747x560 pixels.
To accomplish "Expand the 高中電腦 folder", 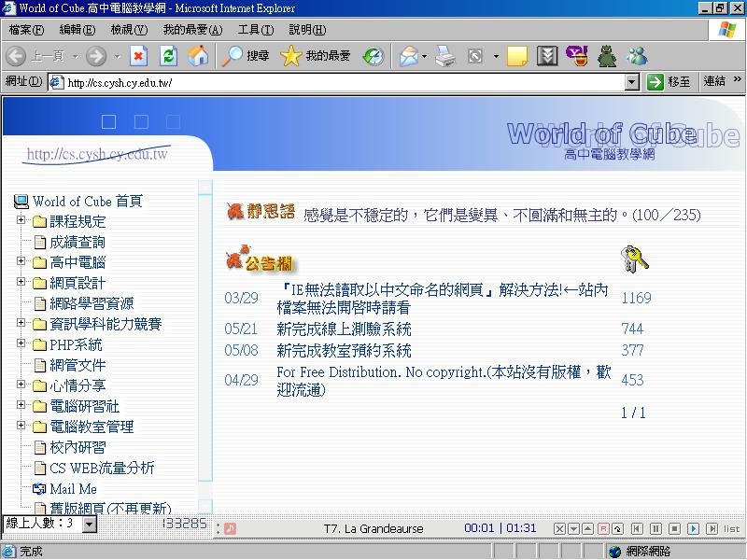I will 21,261.
